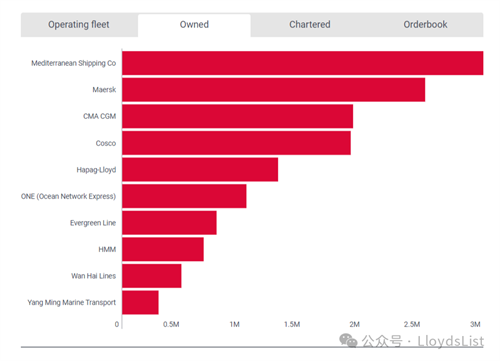Click the LloydsList watermark text
The image size is (500, 361).
pyautogui.click(x=450, y=341)
